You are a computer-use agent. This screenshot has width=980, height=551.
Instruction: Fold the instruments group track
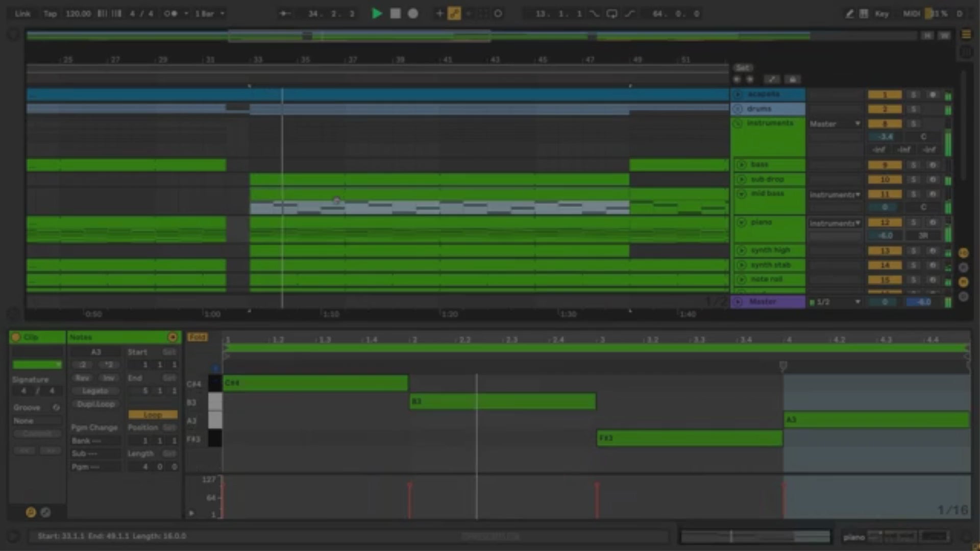tap(738, 123)
